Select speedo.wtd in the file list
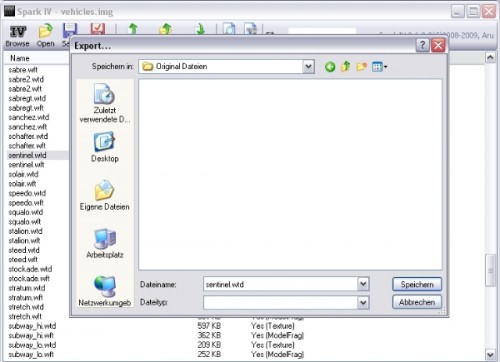 (x=27, y=193)
